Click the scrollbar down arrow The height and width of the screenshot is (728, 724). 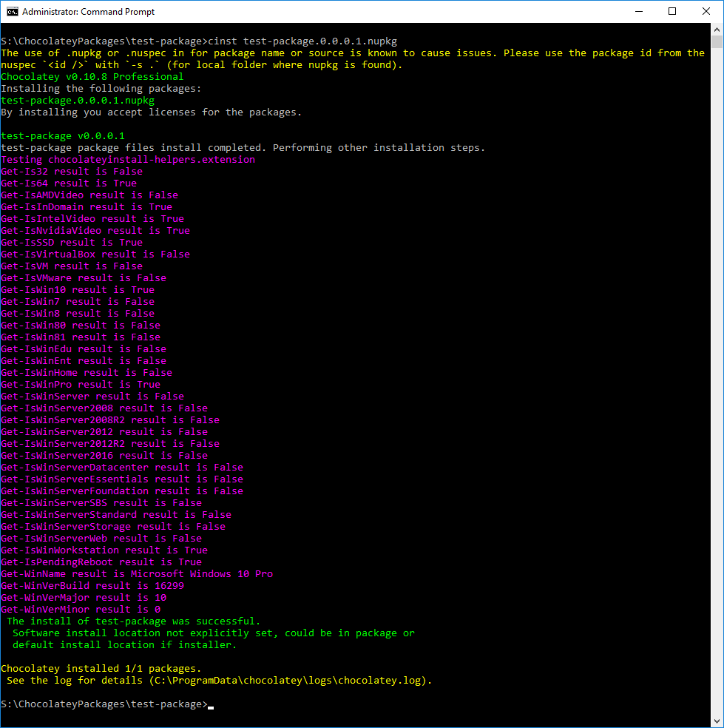click(717, 721)
